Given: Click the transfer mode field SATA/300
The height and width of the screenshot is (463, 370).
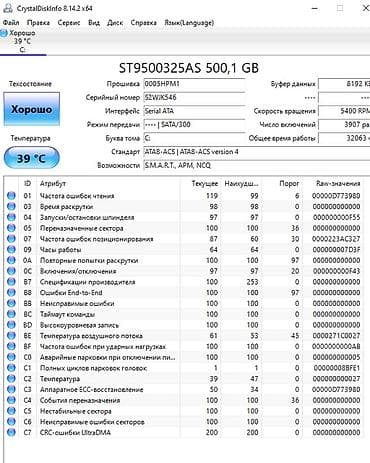Looking at the screenshot, I should (x=194, y=125).
